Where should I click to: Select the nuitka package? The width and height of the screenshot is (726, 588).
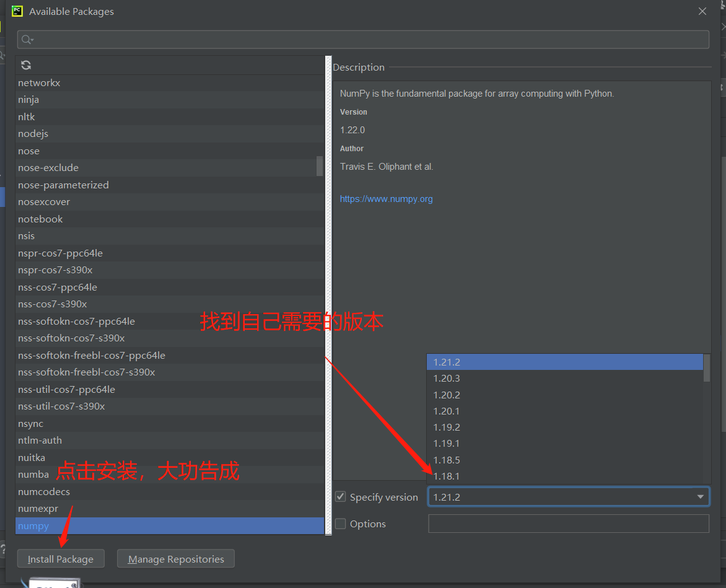coord(170,457)
